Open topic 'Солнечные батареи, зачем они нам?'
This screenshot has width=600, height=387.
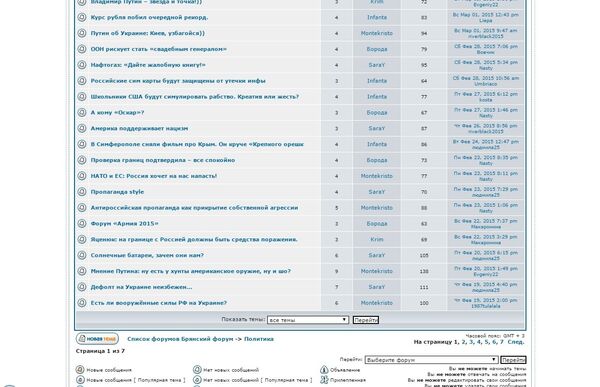(147, 255)
